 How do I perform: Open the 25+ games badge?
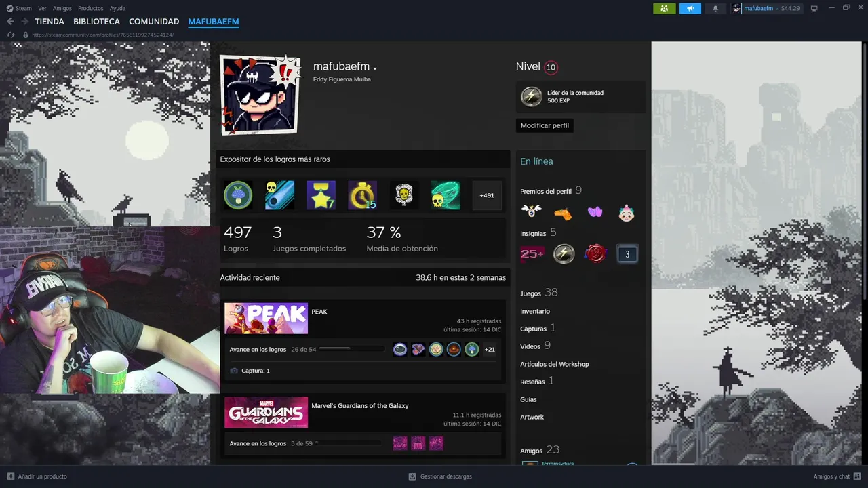click(x=532, y=254)
